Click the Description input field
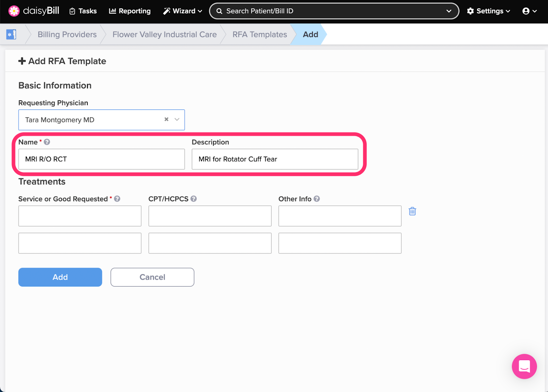Screen dimensions: 548x392 click(275, 159)
